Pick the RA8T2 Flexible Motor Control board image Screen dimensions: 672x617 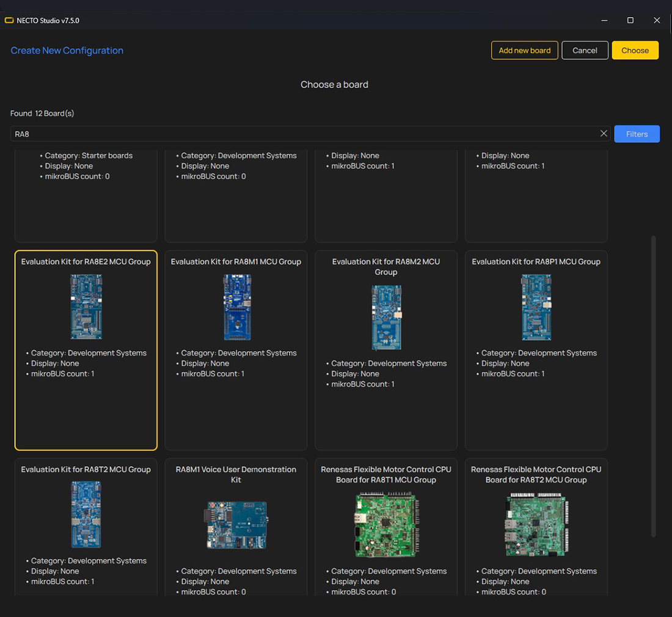[536, 525]
